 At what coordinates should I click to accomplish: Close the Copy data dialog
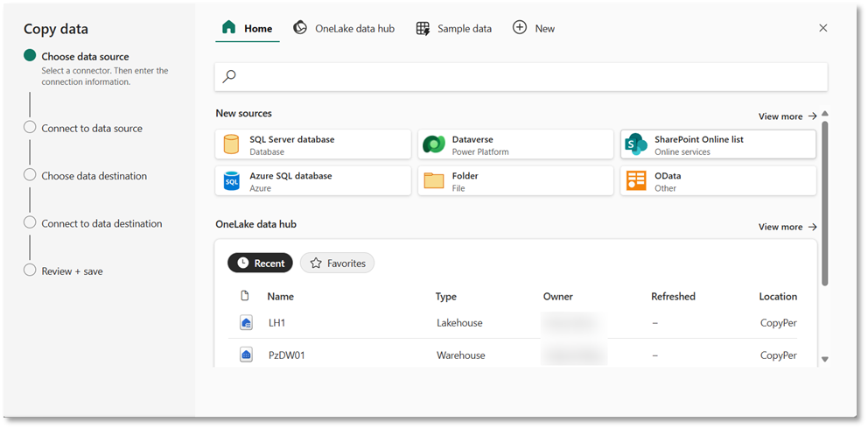click(x=823, y=28)
